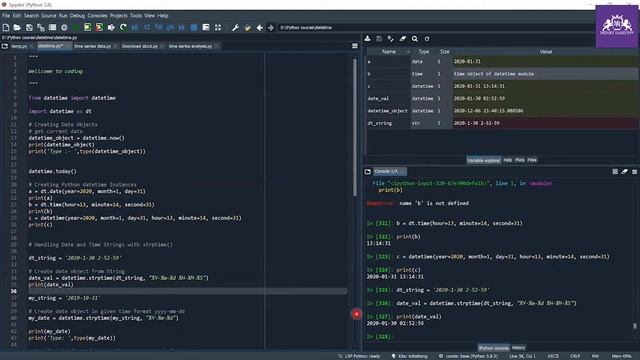Open the Consoles menu
The width and height of the screenshot is (640, 360).
click(x=97, y=16)
